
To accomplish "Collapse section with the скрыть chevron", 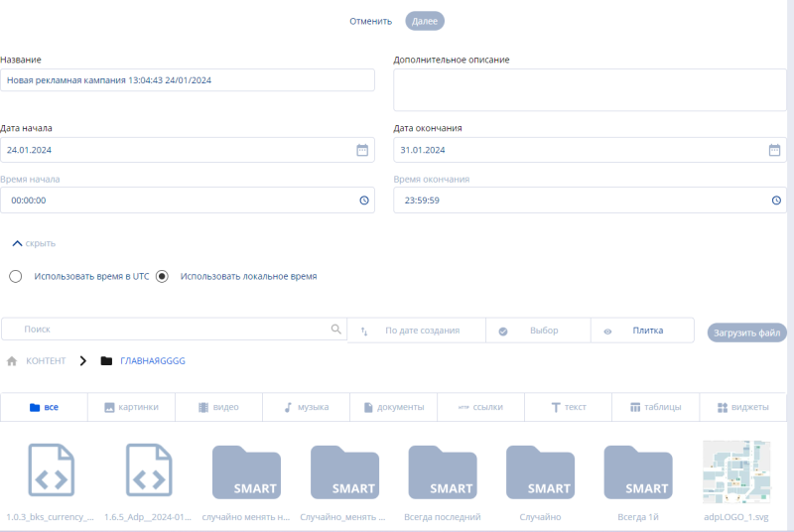I will (x=17, y=242).
